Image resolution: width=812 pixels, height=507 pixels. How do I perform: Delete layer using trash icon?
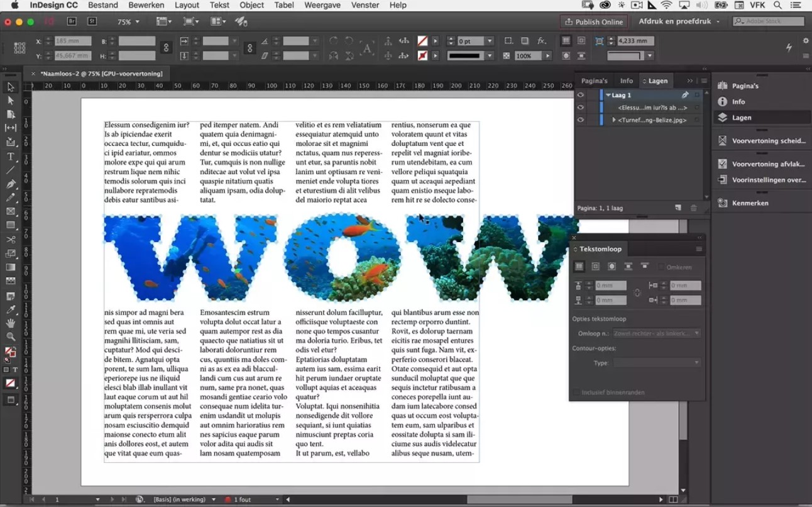pyautogui.click(x=694, y=208)
